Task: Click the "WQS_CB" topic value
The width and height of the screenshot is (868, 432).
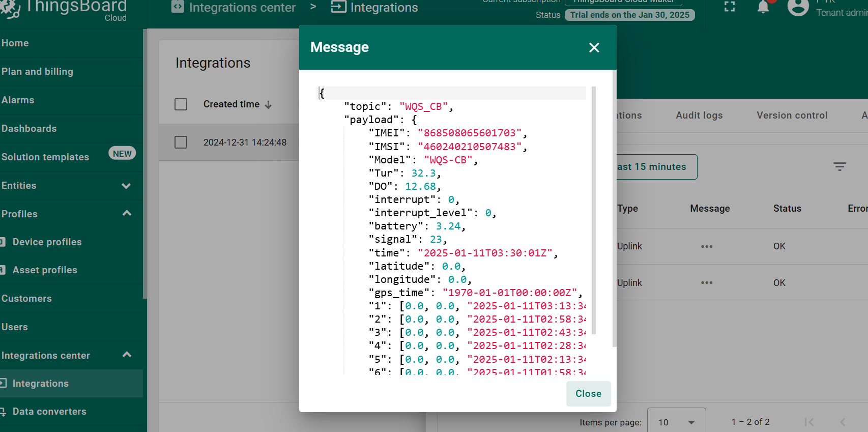Action: (x=423, y=107)
